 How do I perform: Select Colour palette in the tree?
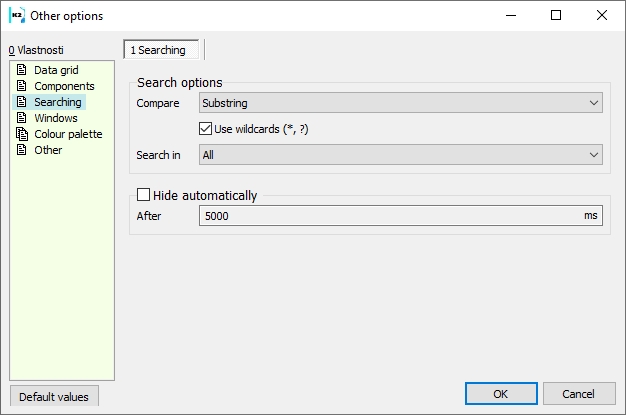pos(68,134)
